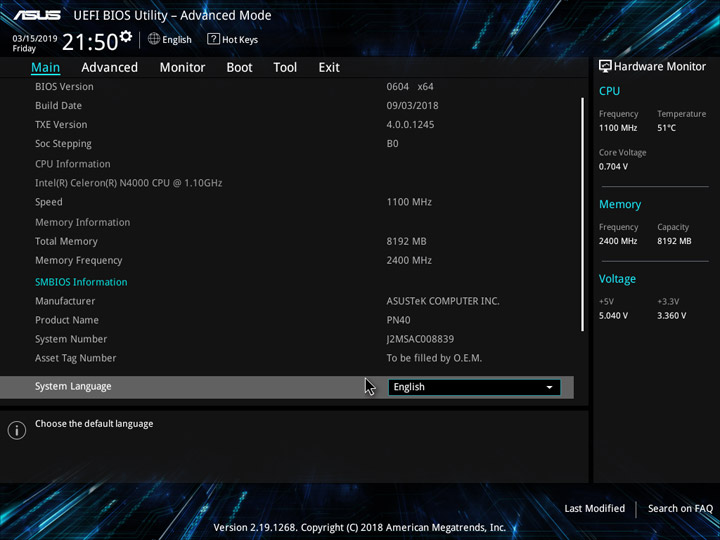Click Last Modified

pyautogui.click(x=594, y=508)
